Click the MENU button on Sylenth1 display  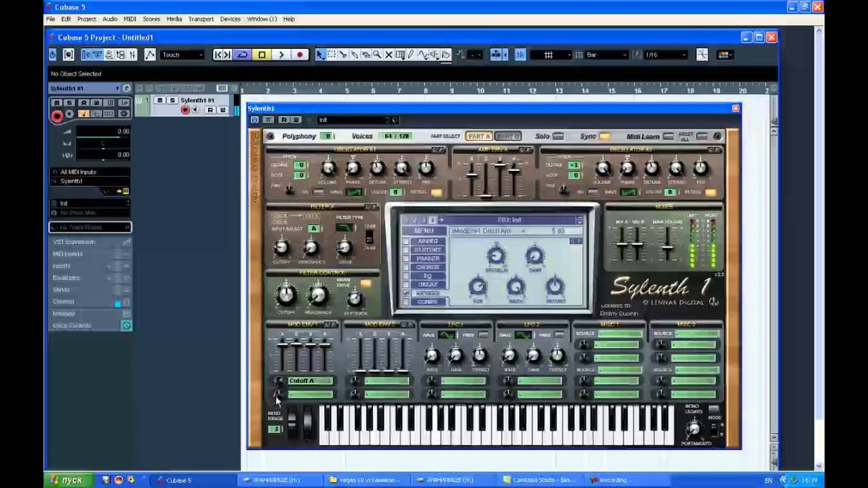(424, 231)
